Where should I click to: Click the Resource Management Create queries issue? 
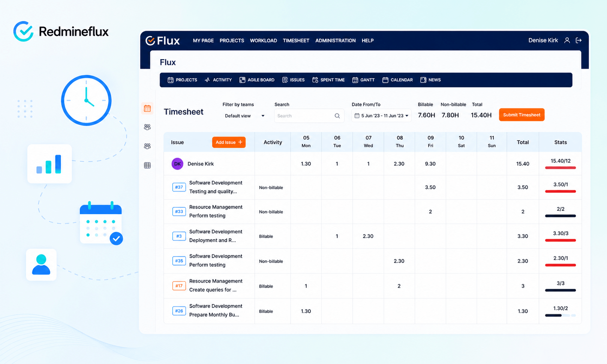pos(216,286)
